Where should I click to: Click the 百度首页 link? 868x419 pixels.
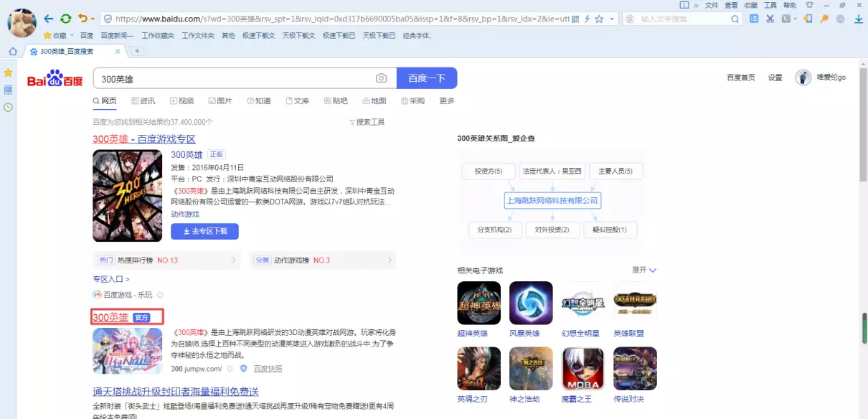[741, 77]
